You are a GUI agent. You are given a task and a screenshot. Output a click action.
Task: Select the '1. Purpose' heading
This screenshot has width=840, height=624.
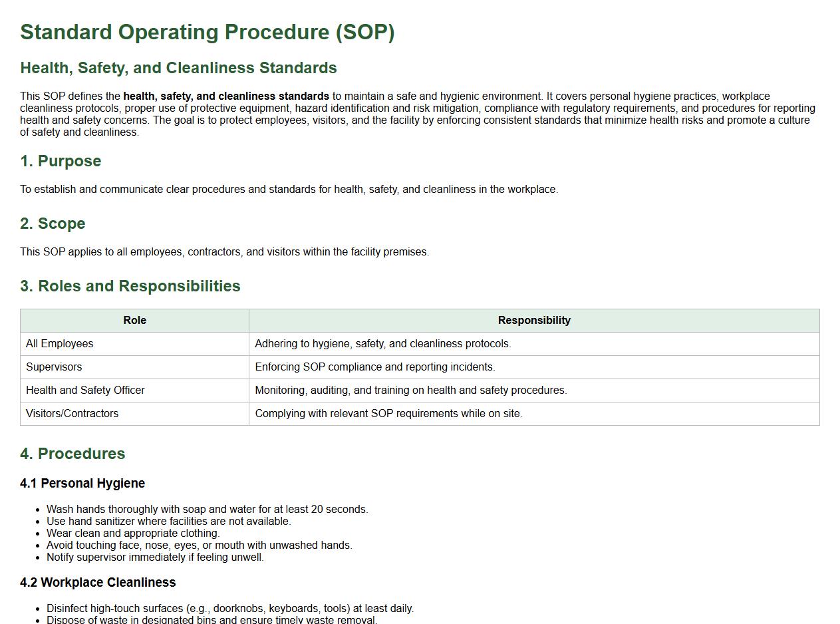point(61,161)
